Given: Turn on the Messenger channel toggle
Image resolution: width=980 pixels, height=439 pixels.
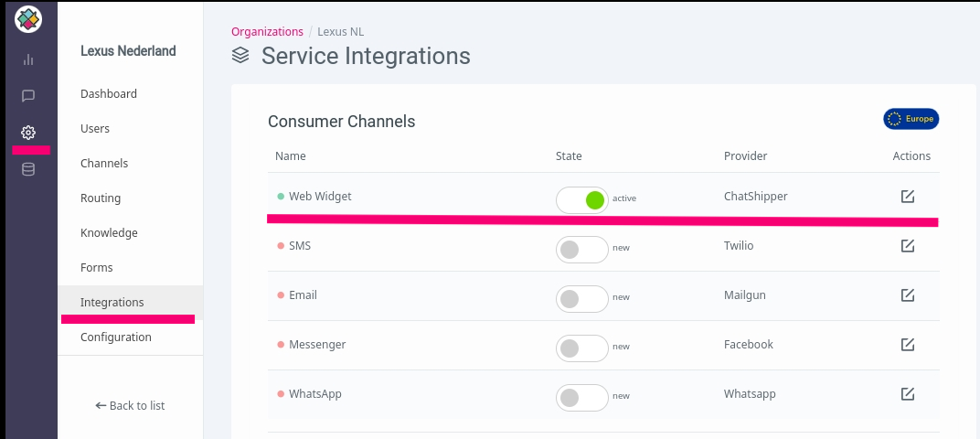Looking at the screenshot, I should tap(581, 348).
